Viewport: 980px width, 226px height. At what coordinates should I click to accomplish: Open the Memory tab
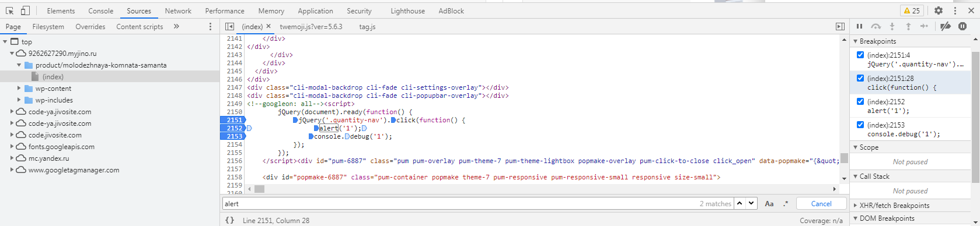click(271, 10)
